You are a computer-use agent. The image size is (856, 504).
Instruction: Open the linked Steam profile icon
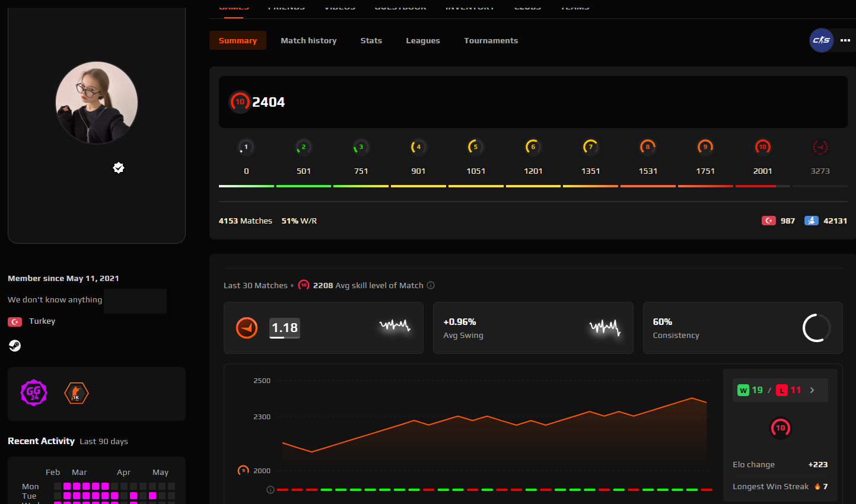(x=15, y=346)
